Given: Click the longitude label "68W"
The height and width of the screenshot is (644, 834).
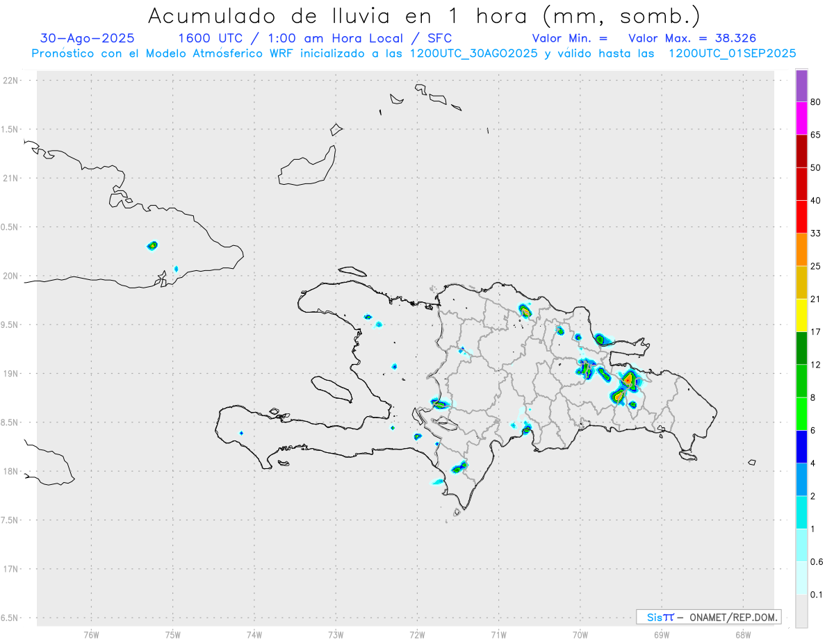Looking at the screenshot, I should click(x=743, y=635).
